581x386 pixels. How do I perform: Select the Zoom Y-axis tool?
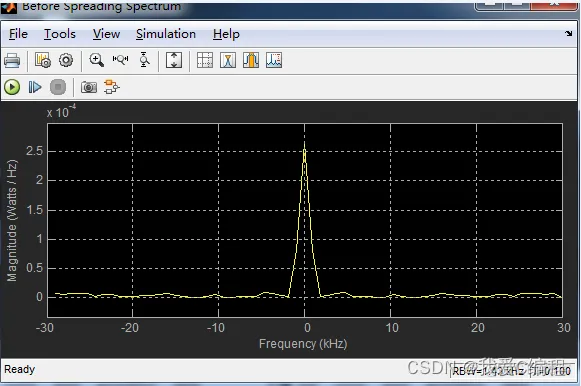point(144,60)
